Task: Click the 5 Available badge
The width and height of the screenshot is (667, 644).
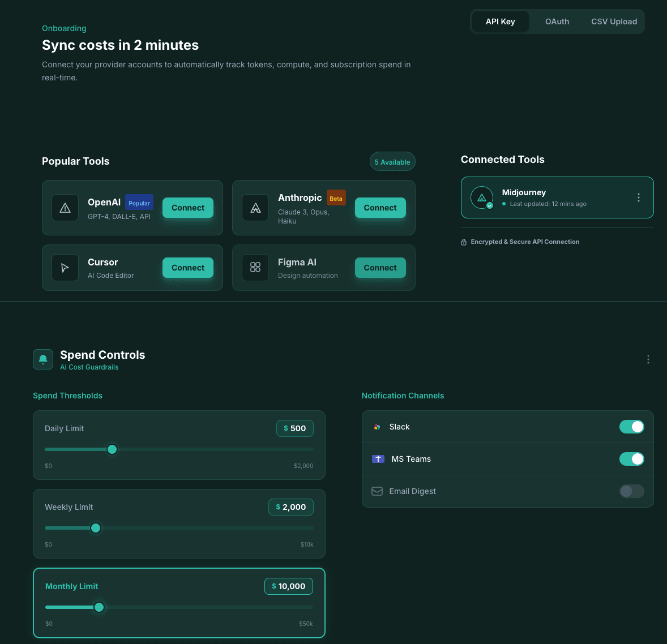Action: pos(392,162)
